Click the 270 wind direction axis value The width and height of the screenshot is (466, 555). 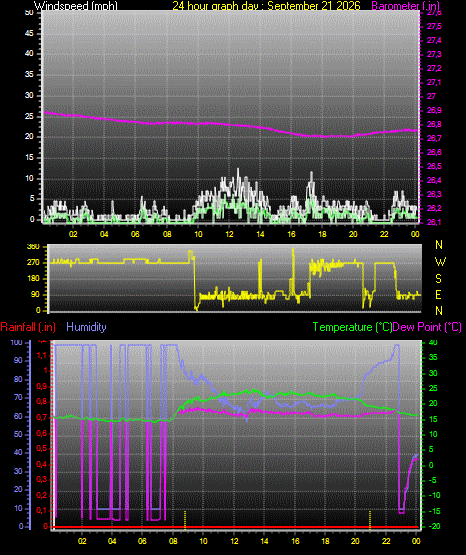33,263
